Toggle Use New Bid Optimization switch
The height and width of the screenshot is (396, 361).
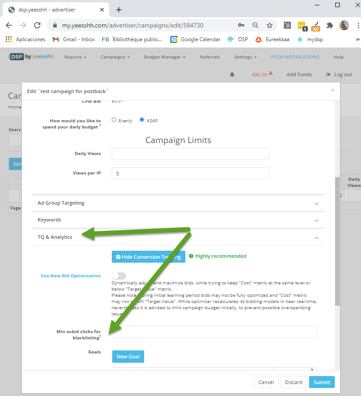[x=119, y=276]
